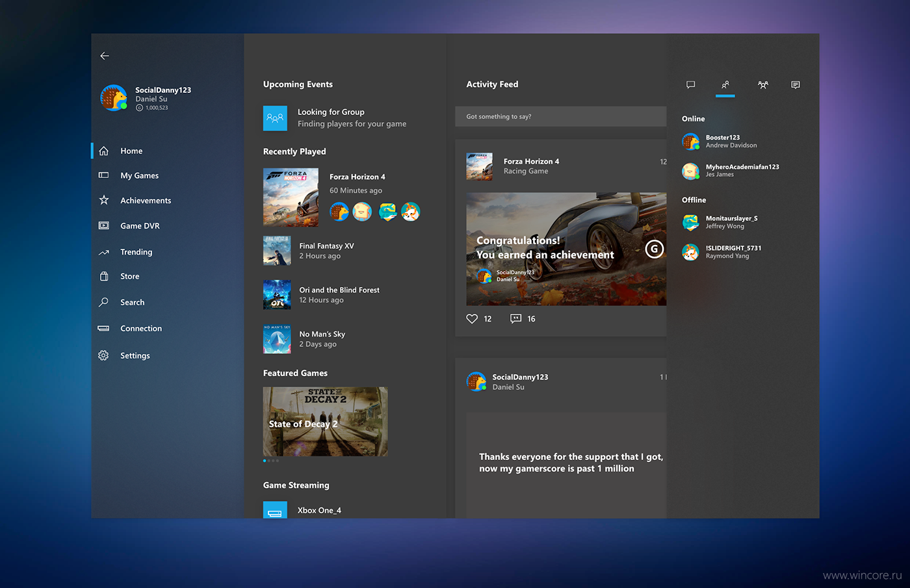
Task: Click the Trending arrow icon
Action: pyautogui.click(x=104, y=252)
